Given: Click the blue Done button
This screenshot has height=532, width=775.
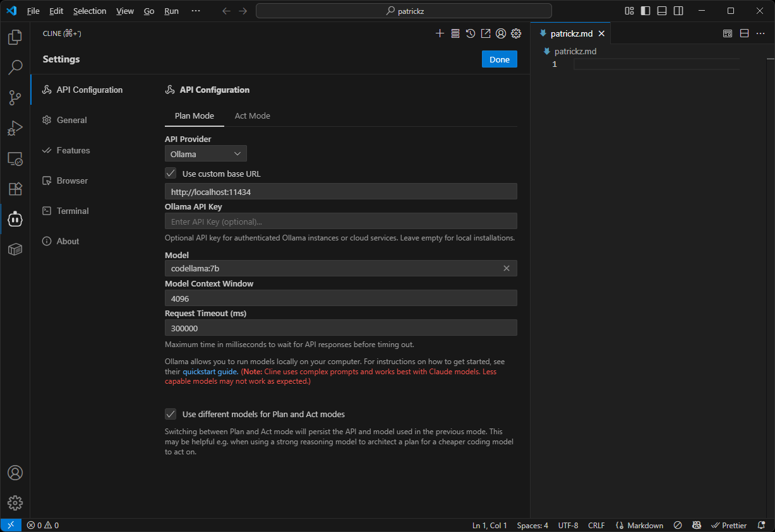Looking at the screenshot, I should pos(500,59).
